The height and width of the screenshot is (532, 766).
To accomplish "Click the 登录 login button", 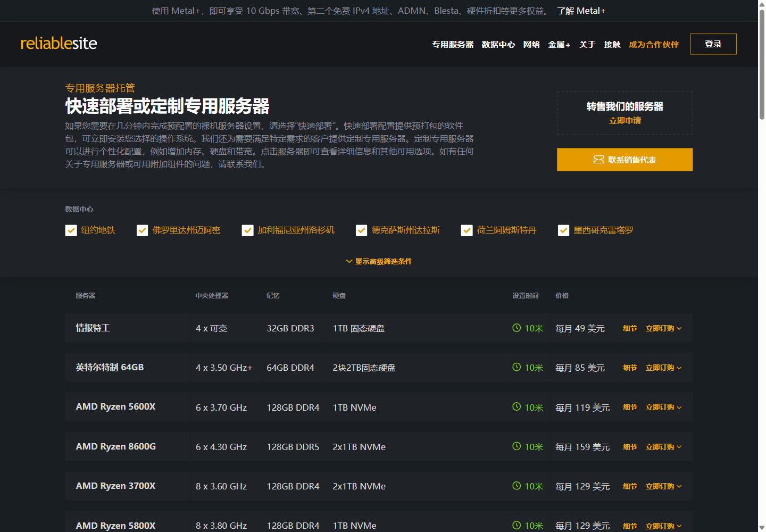I will point(713,44).
